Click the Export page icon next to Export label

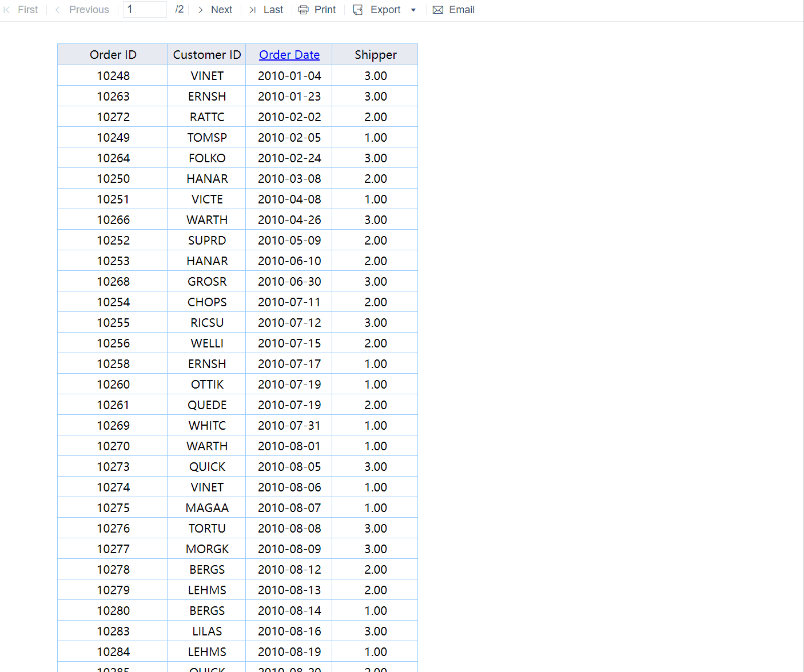coord(358,9)
